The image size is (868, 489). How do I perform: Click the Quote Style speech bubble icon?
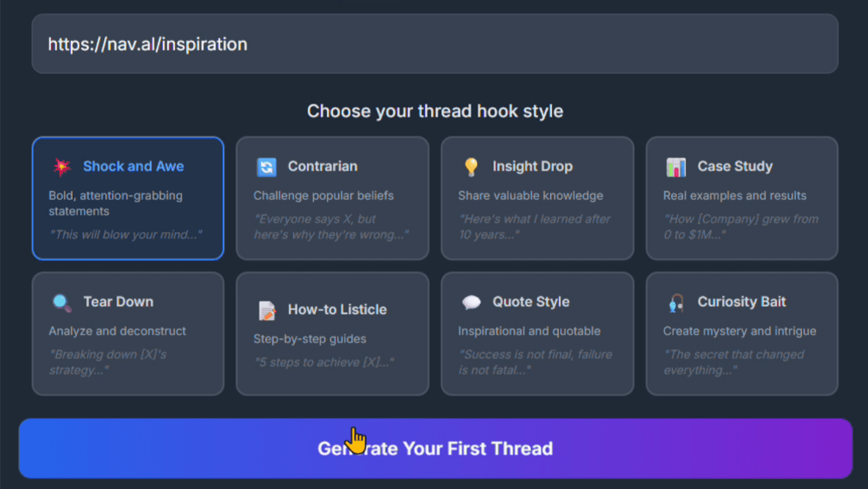click(x=471, y=302)
